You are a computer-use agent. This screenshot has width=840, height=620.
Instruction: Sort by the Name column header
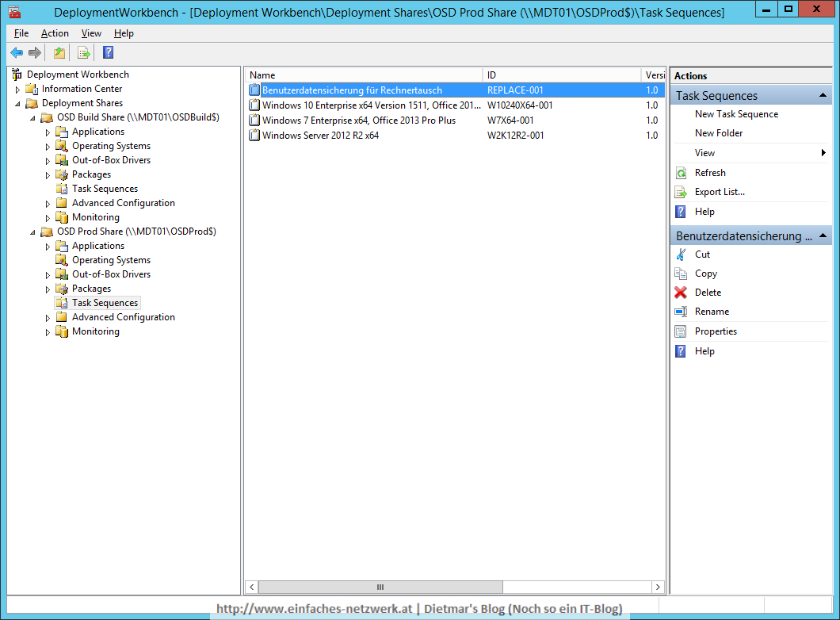(x=364, y=75)
